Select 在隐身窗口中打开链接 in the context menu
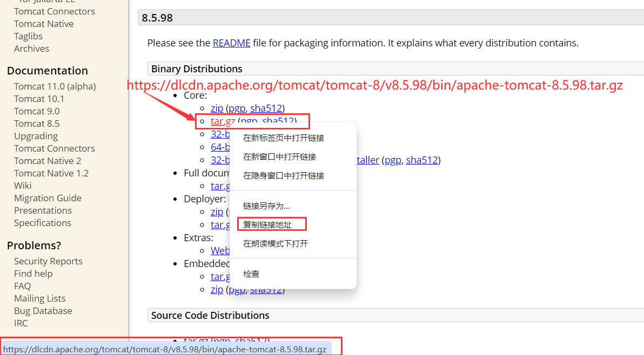The image size is (644, 355). [284, 176]
